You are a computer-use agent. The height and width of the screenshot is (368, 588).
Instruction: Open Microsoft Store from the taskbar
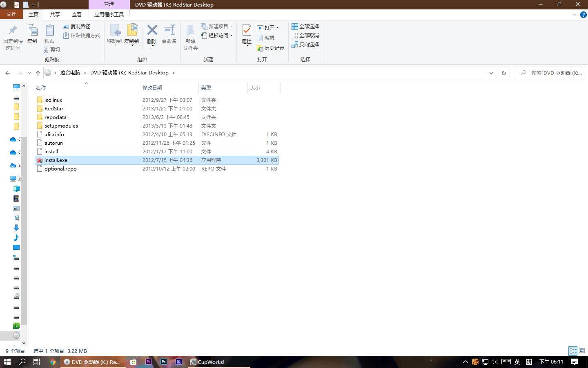point(133,362)
